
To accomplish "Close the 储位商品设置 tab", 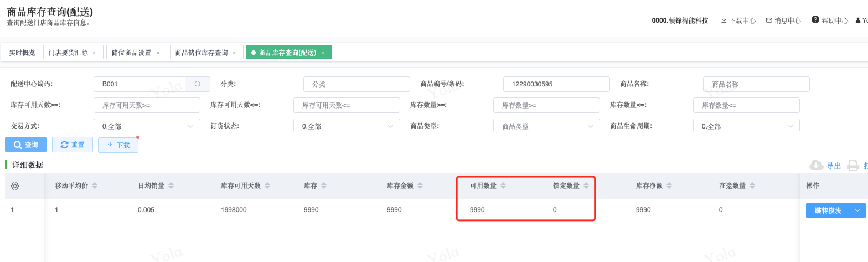I will (158, 53).
